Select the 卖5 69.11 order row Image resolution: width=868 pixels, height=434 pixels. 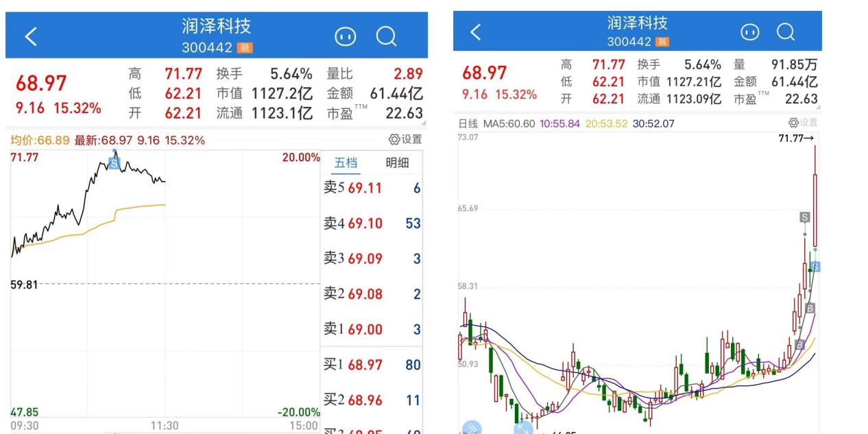point(372,188)
